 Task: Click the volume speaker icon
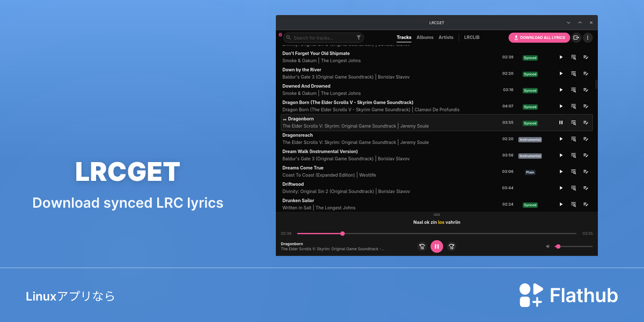[548, 246]
